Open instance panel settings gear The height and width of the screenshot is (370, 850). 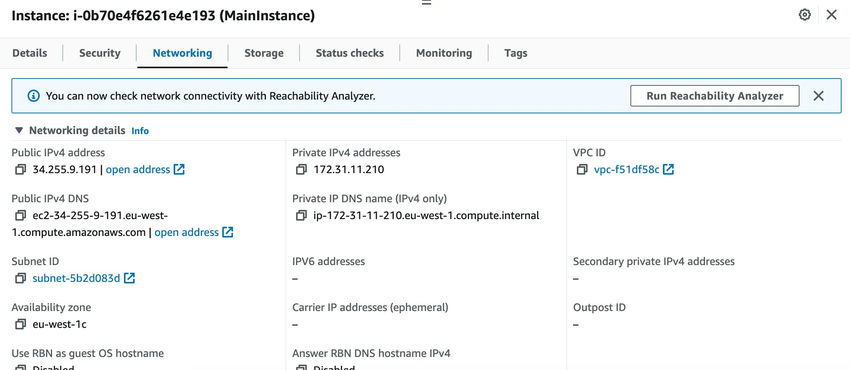tap(805, 15)
